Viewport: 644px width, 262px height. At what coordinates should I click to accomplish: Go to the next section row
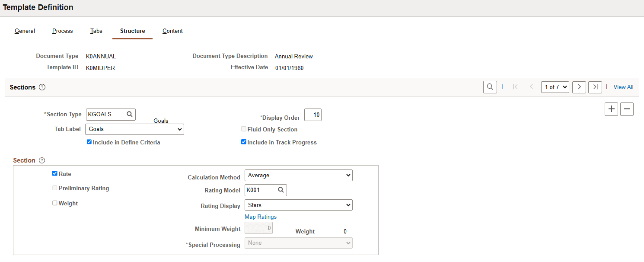579,87
